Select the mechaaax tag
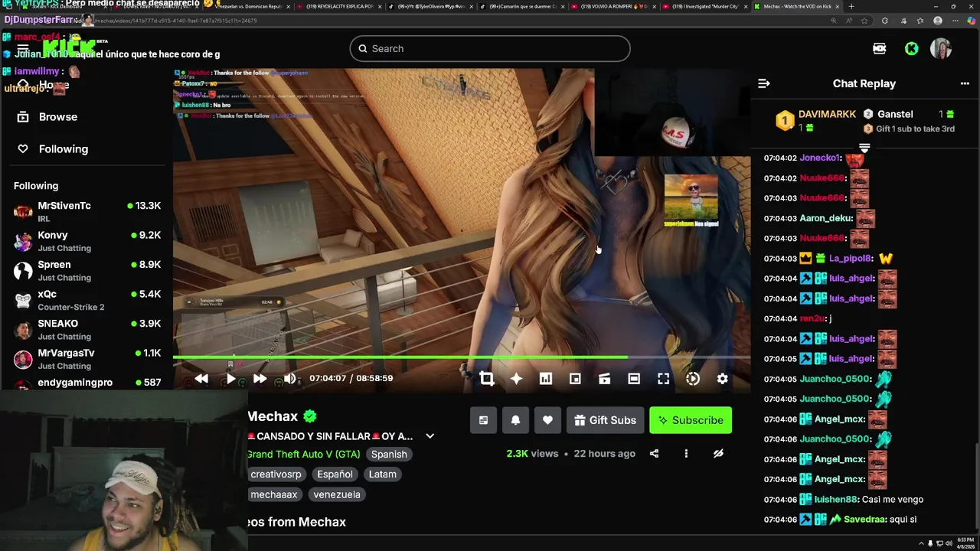The height and width of the screenshot is (551, 980). 273,494
